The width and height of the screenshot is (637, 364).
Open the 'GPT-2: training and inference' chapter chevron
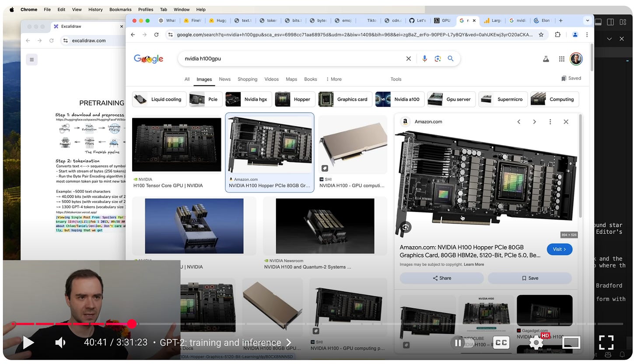coord(289,343)
